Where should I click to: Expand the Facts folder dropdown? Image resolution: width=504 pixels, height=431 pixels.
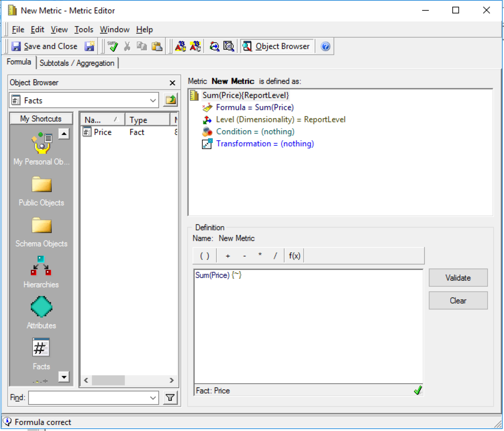pos(153,100)
